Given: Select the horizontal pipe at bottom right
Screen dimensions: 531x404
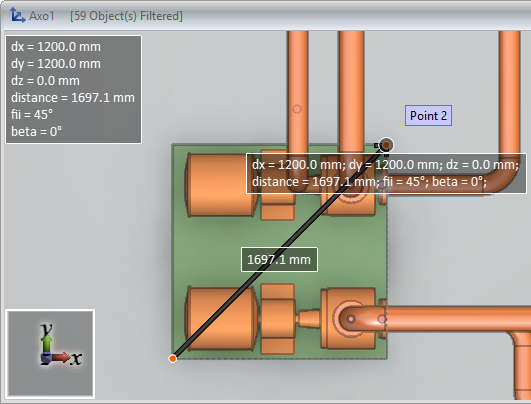Looking at the screenshot, I should (457, 318).
